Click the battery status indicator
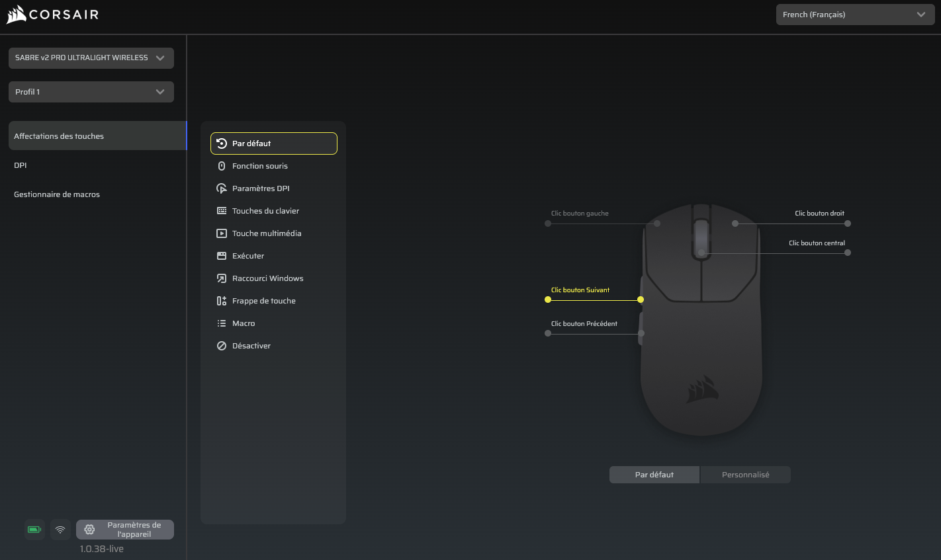 click(34, 530)
